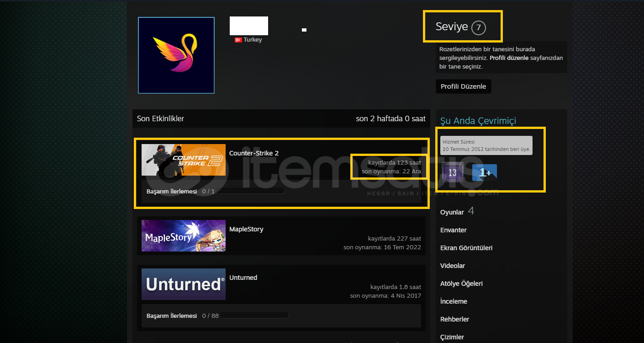Click the Counter-Strike 2 title link

[x=254, y=153]
